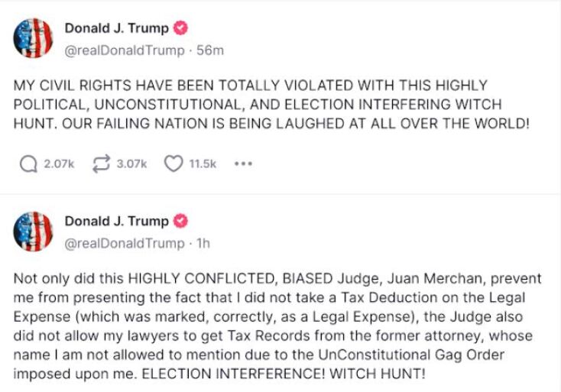The height and width of the screenshot is (392, 561).
Task: Like the post with the heart icon
Action: [173, 164]
